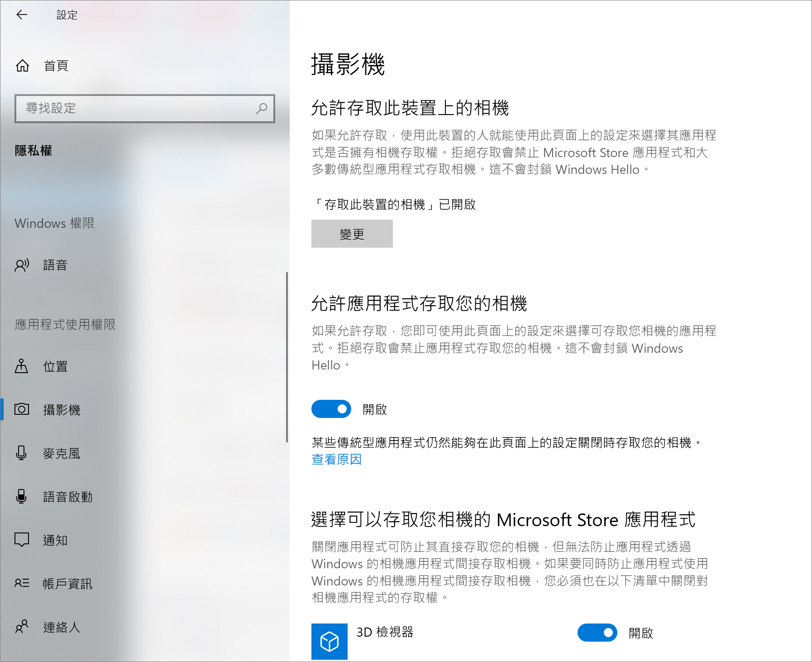Disable camera access for 3D 檢視器

click(597, 633)
